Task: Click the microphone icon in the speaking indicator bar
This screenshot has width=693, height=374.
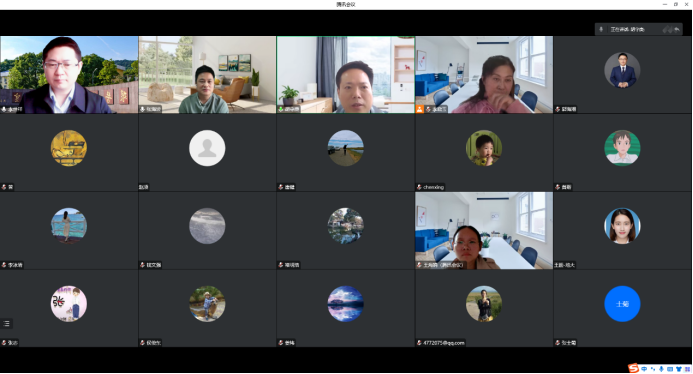Action: tap(601, 30)
